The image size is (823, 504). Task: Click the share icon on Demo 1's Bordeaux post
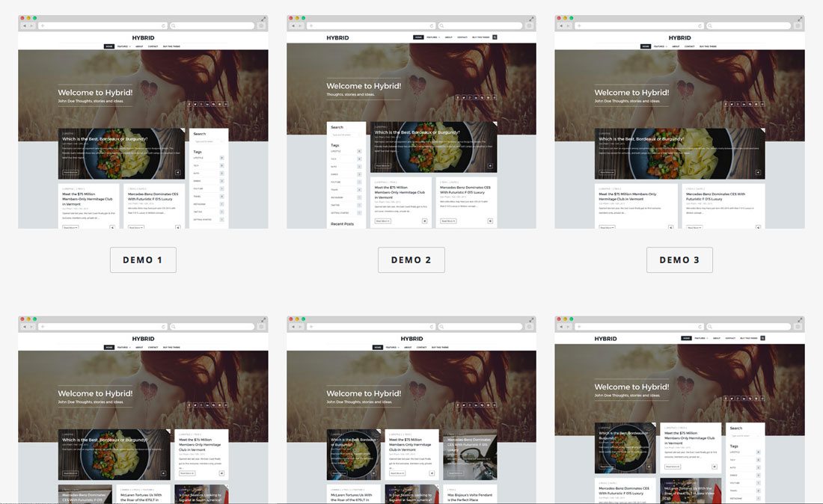click(x=178, y=172)
